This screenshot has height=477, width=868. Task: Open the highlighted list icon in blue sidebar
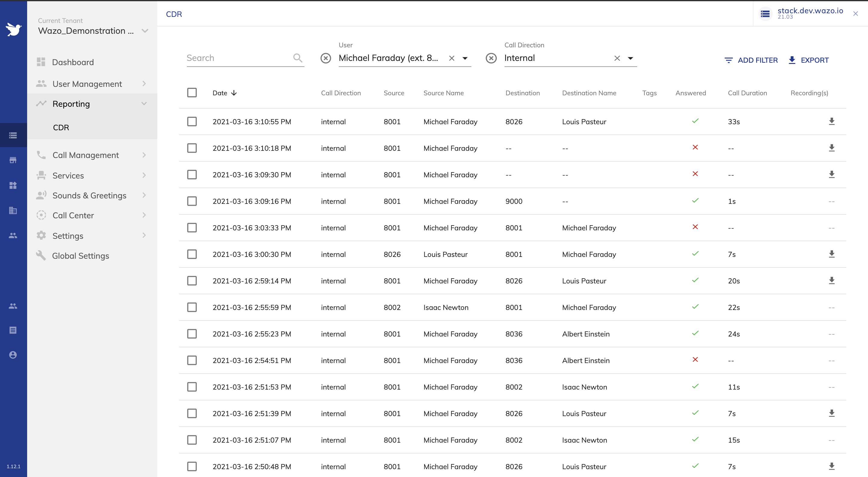click(13, 135)
